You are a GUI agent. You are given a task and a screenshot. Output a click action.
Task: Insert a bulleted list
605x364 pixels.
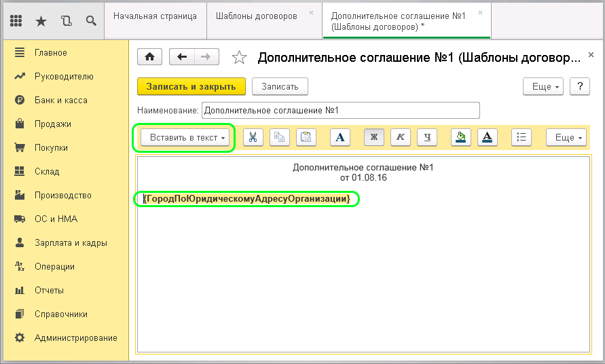[521, 137]
